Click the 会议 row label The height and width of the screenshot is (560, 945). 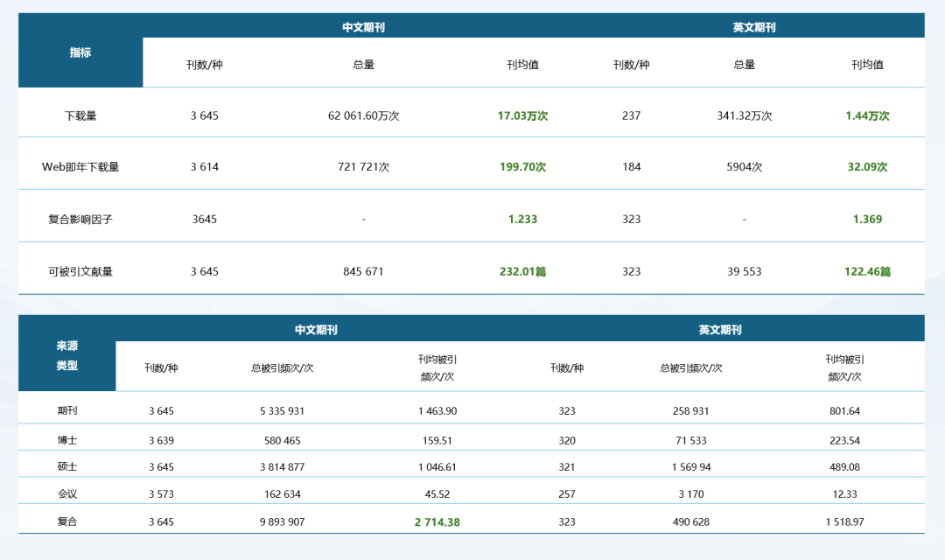pos(67,493)
